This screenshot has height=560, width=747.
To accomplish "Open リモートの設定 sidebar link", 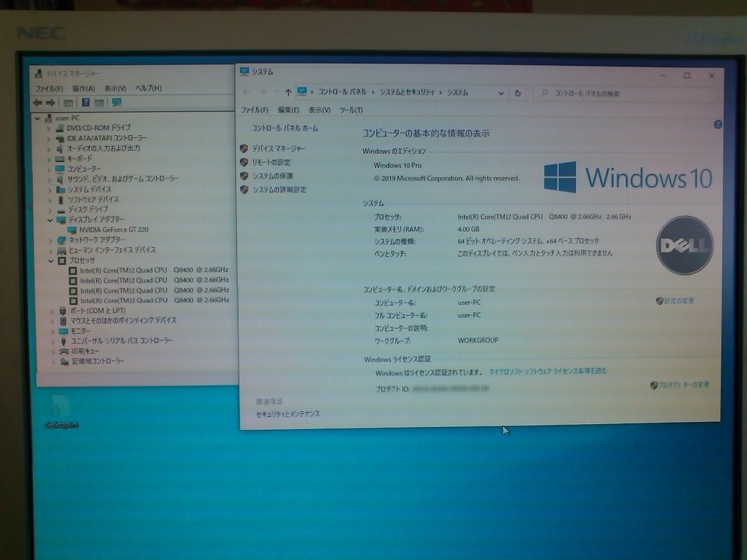I will coord(271,162).
